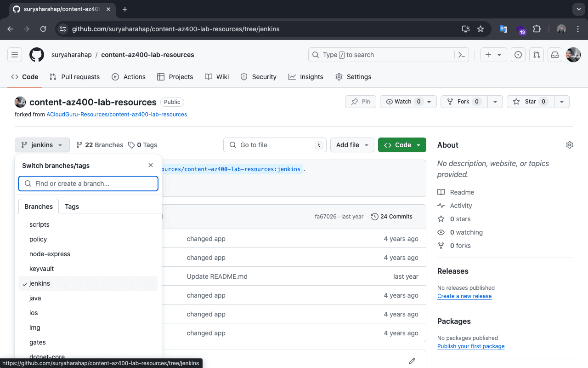Open the Chrome three-dot menu

coord(578,29)
